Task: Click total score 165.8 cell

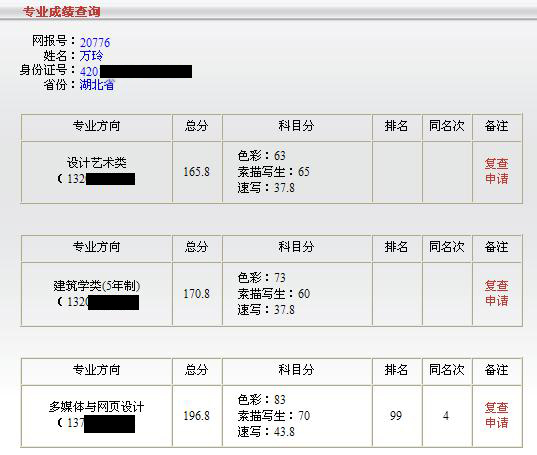Action: click(197, 172)
